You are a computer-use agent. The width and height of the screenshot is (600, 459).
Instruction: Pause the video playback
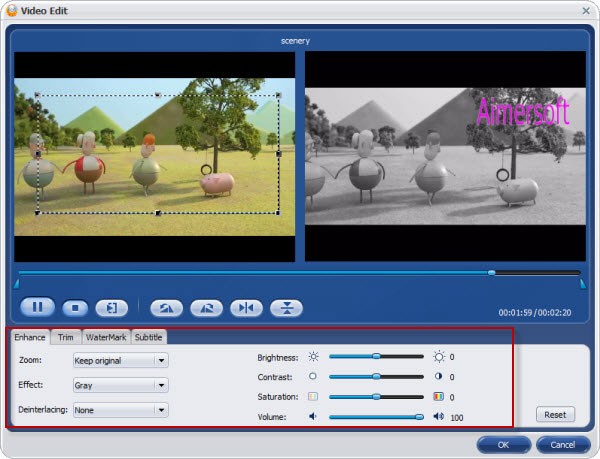[37, 307]
